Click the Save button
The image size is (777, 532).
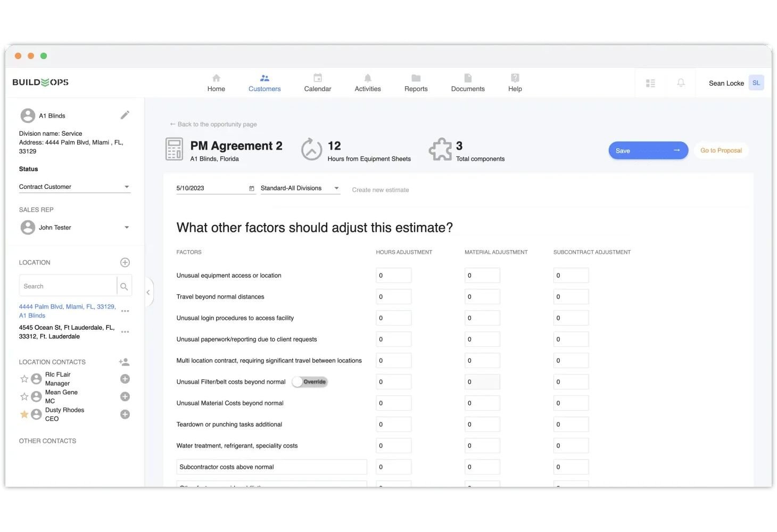point(648,150)
